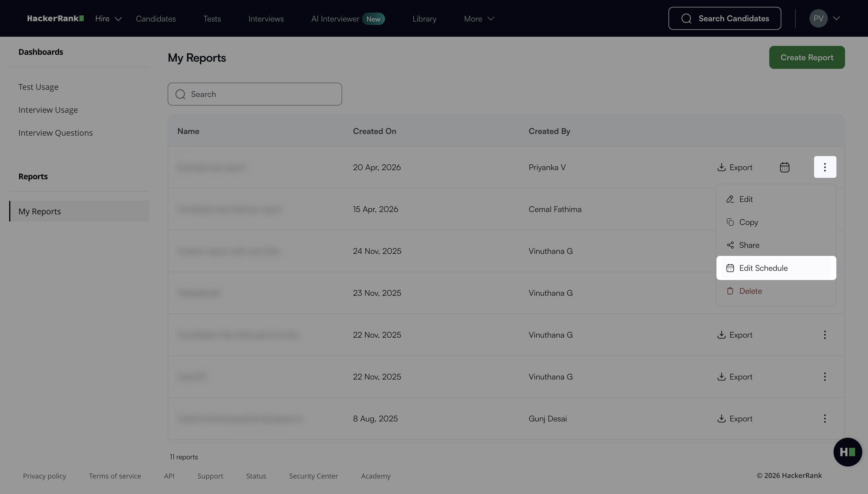This screenshot has width=868, height=494.
Task: Expand the More navigation dropdown
Action: tap(479, 19)
